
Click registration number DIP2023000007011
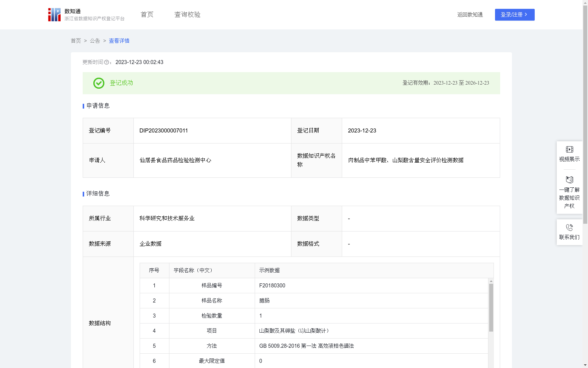tap(164, 131)
